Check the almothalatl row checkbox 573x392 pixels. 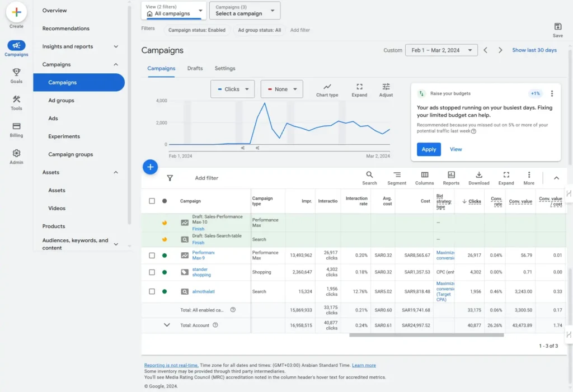(x=152, y=291)
